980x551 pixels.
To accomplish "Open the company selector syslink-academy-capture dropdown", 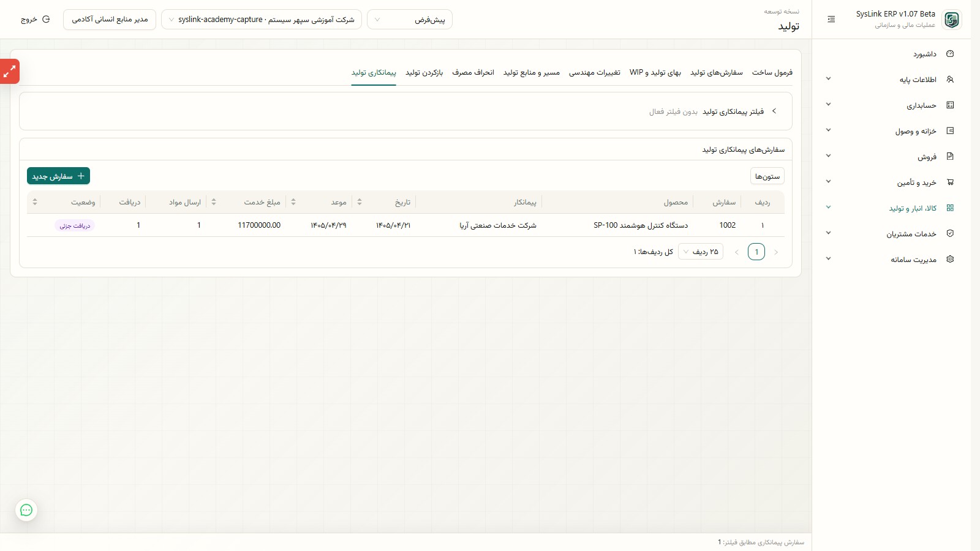I will pyautogui.click(x=262, y=20).
